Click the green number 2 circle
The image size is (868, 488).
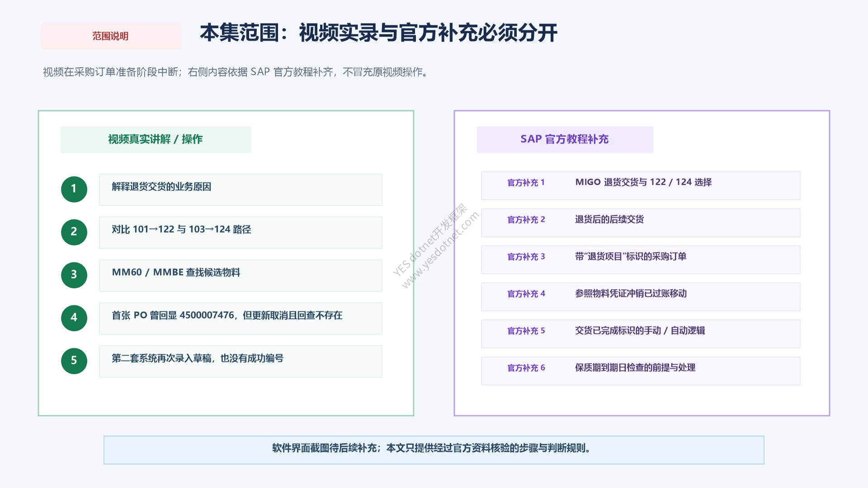pos(74,232)
